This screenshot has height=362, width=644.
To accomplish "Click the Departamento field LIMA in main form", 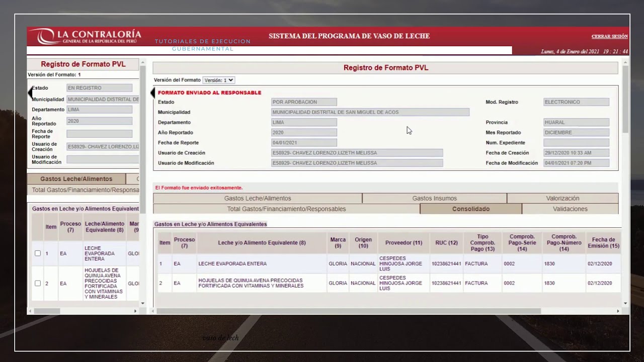I will [304, 122].
